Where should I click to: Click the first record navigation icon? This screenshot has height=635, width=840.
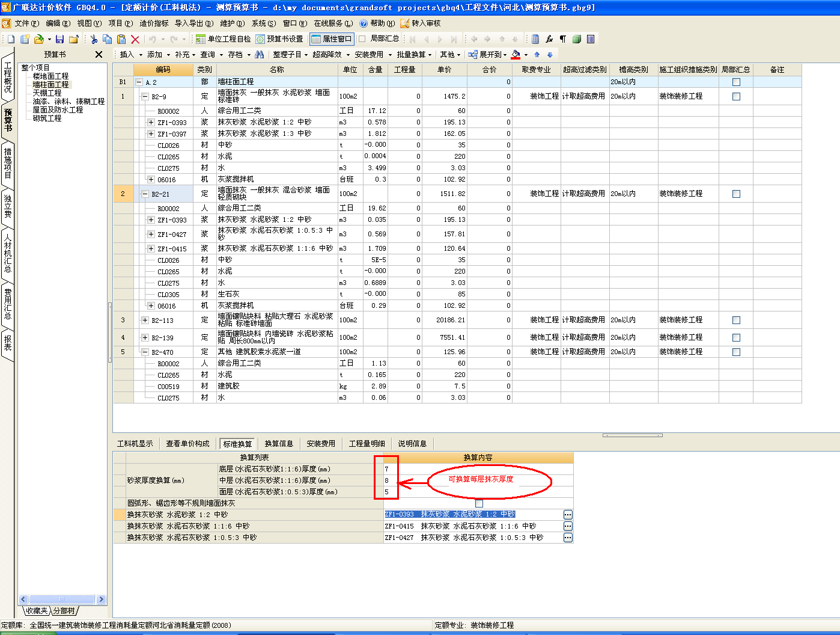413,39
